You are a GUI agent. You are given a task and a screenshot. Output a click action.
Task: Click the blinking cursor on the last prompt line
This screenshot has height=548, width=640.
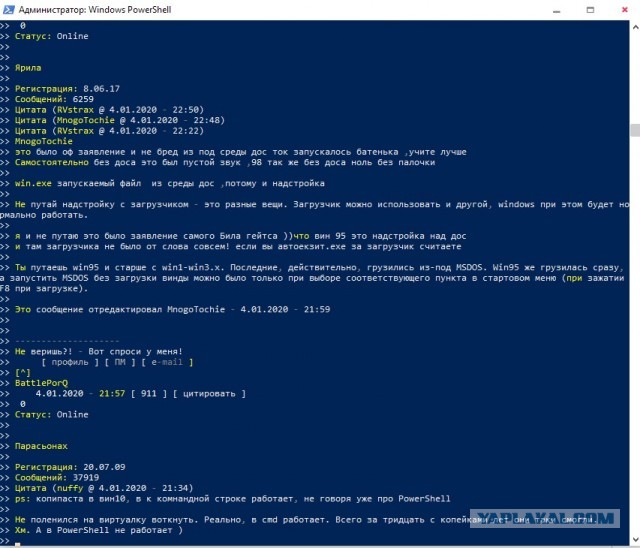click(x=18, y=544)
